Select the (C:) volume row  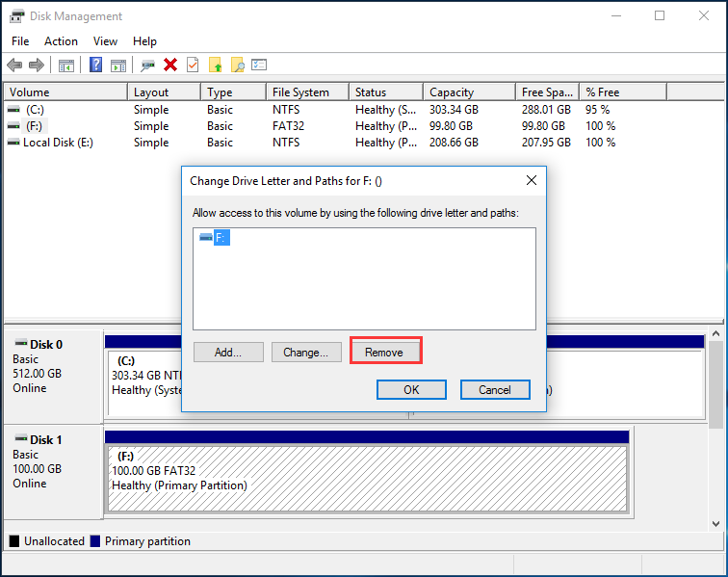coord(335,110)
